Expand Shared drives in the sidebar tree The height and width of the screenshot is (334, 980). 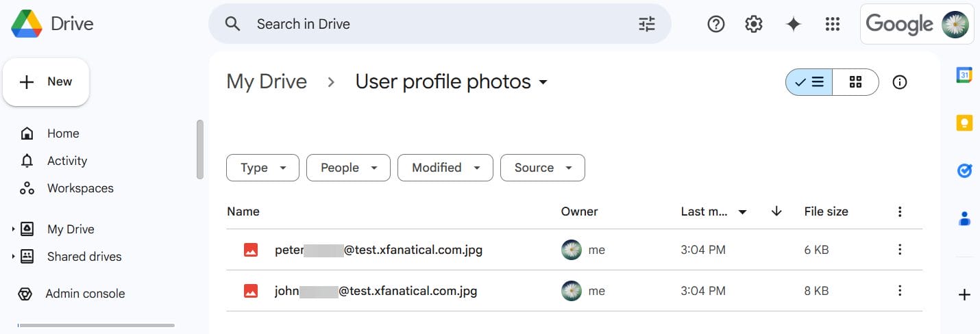click(x=13, y=257)
